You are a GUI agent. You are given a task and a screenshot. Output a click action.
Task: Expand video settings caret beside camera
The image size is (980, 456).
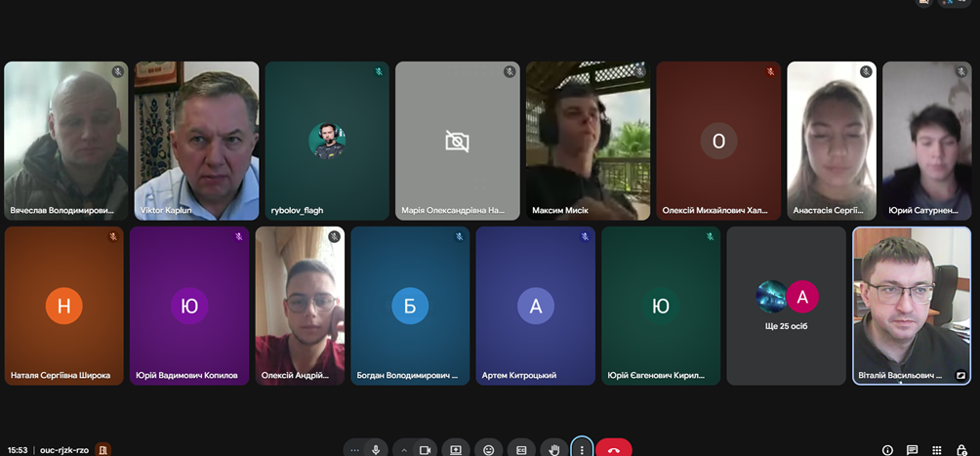pos(404,450)
